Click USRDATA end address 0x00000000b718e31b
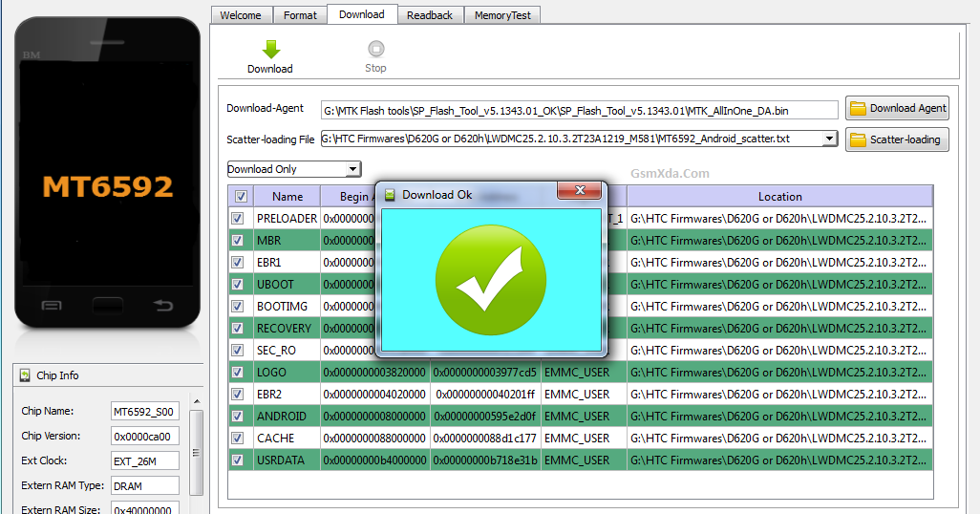 pos(485,460)
